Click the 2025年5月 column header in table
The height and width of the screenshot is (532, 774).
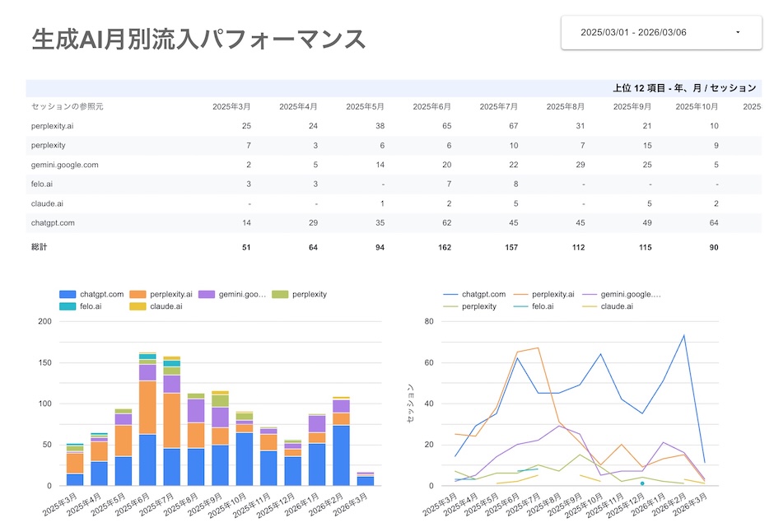pos(365,106)
